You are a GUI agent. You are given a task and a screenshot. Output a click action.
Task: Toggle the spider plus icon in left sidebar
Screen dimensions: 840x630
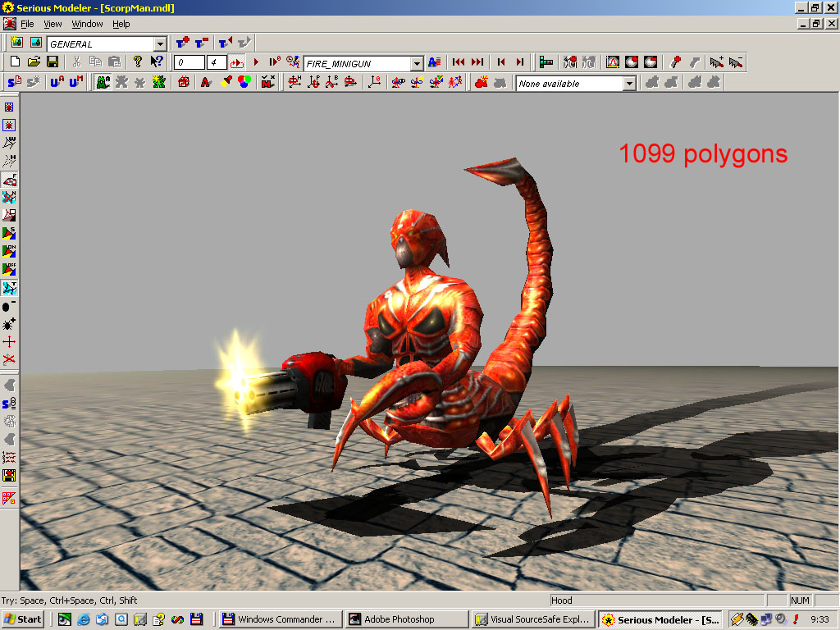pos(9,324)
